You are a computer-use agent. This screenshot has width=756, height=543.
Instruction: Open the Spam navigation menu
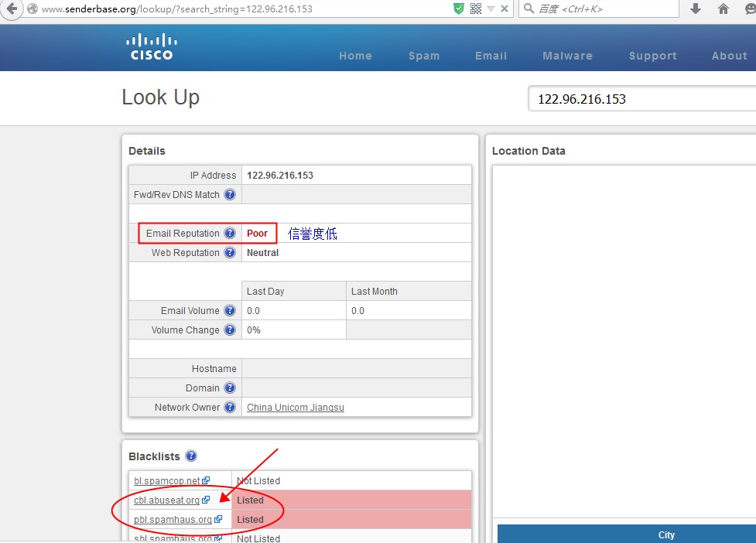pyautogui.click(x=424, y=56)
